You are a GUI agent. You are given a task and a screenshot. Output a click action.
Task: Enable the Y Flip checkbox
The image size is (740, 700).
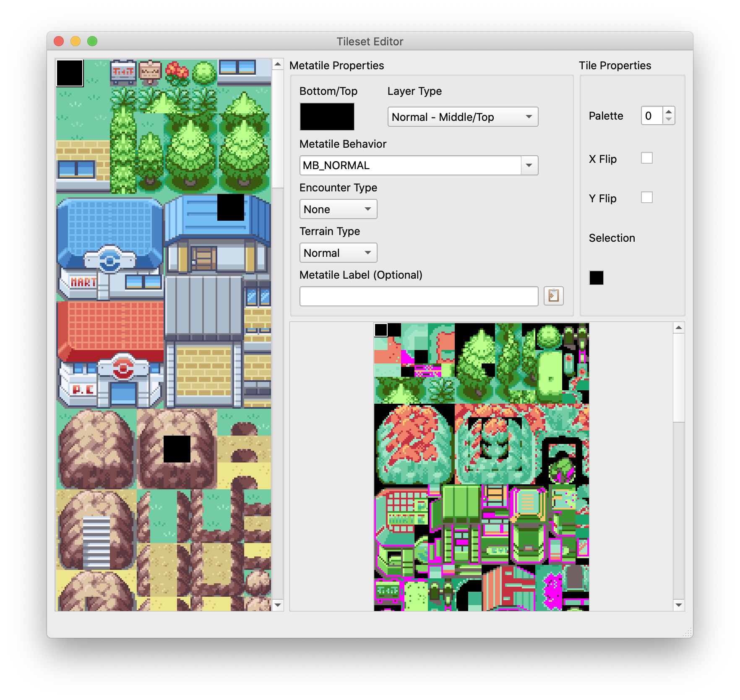click(x=647, y=198)
